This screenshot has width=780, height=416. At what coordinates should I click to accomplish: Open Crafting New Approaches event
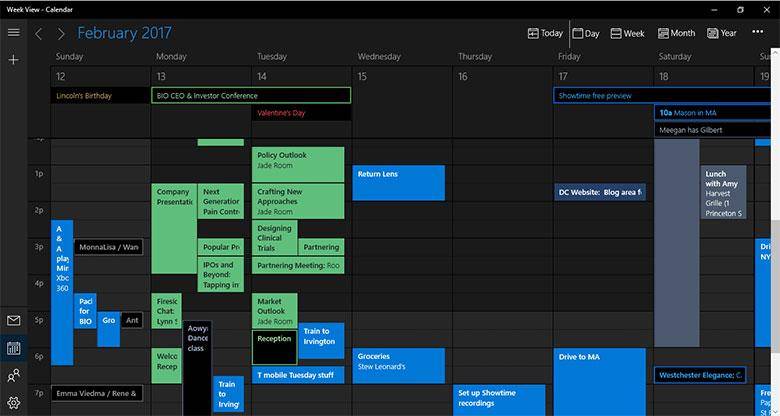click(x=298, y=202)
